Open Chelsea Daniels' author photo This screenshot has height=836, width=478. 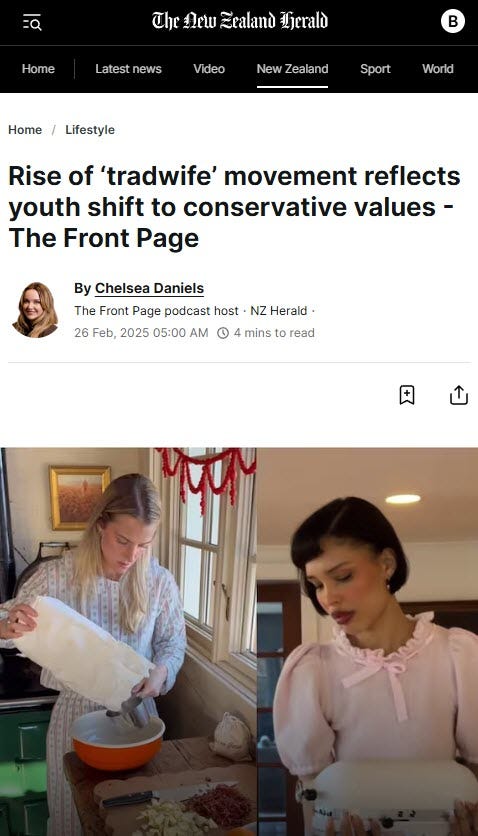coord(35,310)
